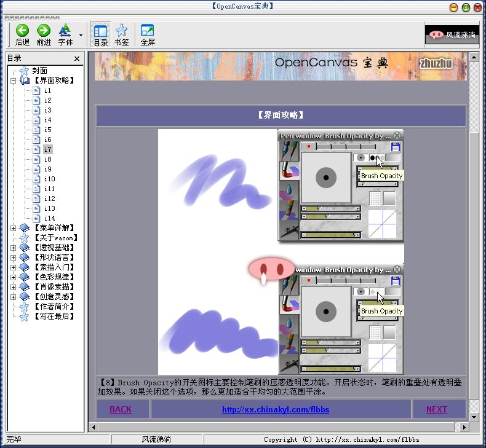This screenshot has width=486, height=448.
Task: Open the font size dropdown arrow
Action: 81,35
